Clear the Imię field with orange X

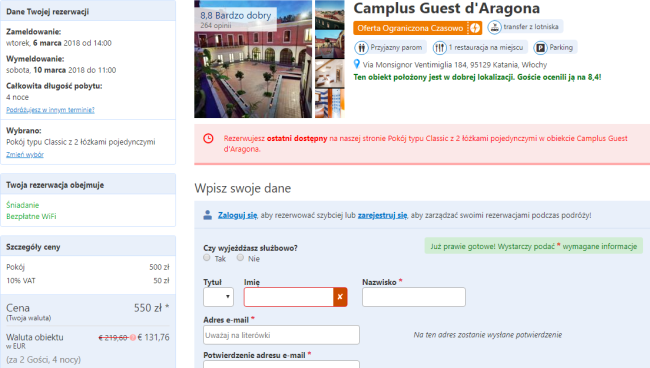pyautogui.click(x=340, y=297)
